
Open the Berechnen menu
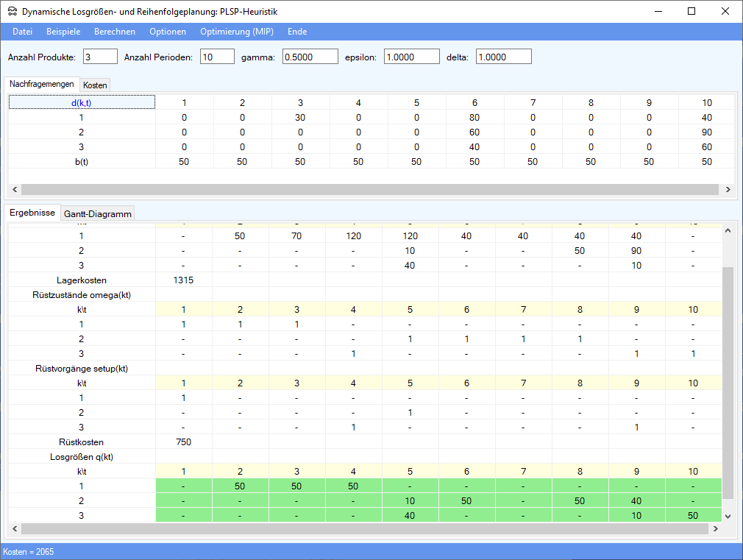click(115, 32)
